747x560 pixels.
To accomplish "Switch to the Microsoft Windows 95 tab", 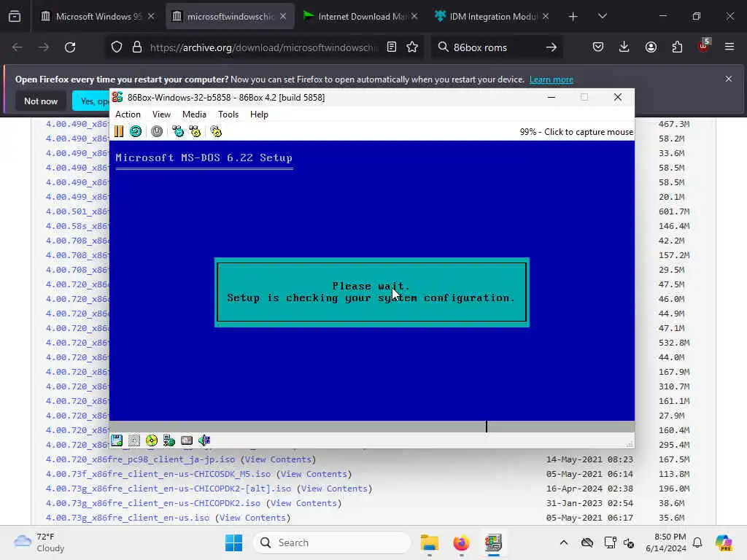I will [98, 16].
